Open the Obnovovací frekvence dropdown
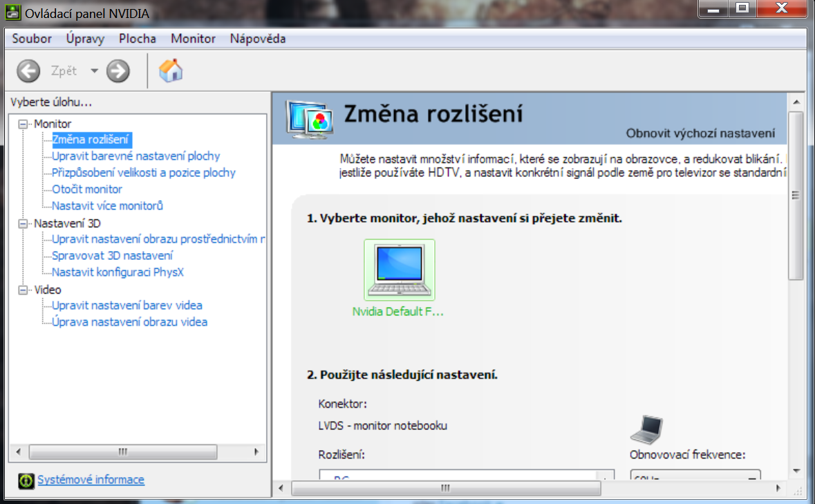This screenshot has height=504, width=815. [695, 475]
